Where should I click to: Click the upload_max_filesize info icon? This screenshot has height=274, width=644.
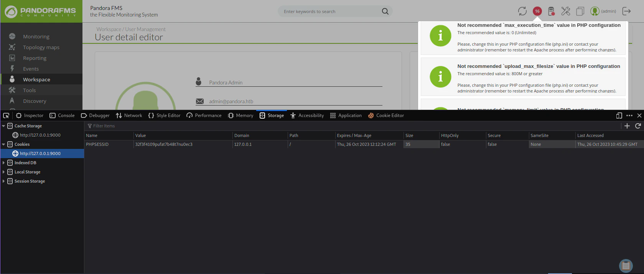point(440,77)
